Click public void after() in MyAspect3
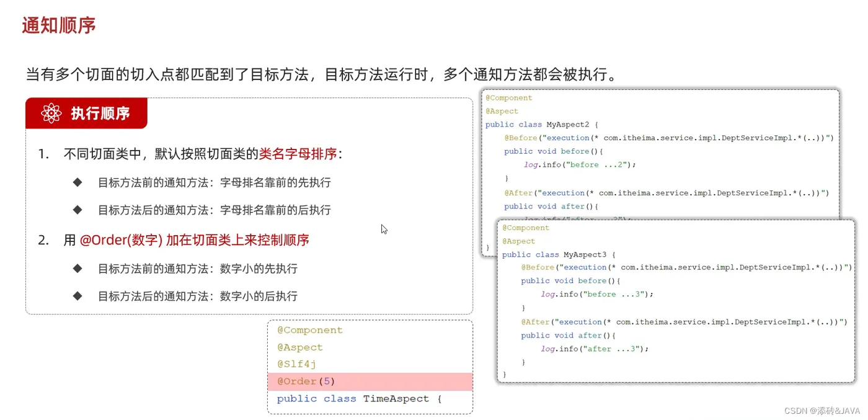This screenshot has width=868, height=420. click(568, 336)
